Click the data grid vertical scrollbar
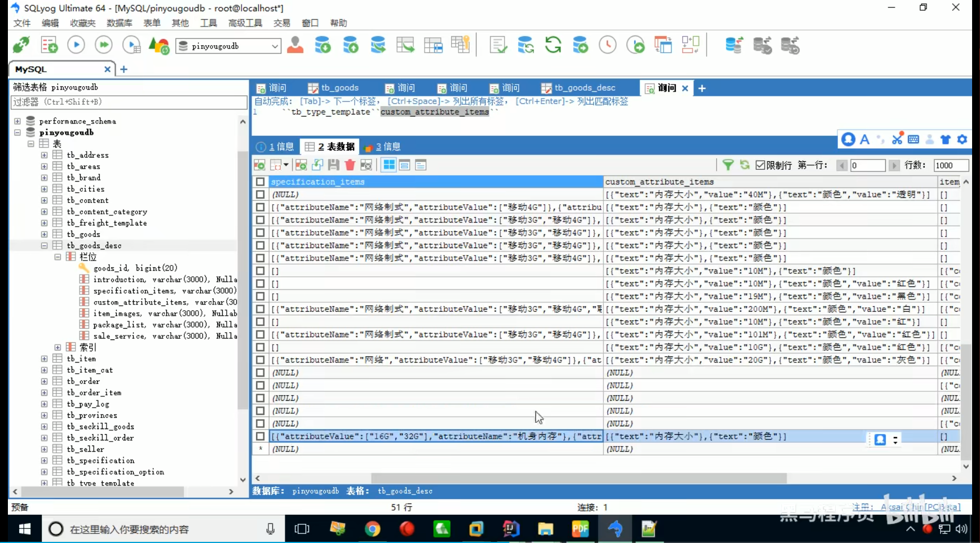The width and height of the screenshot is (980, 543). pos(966,401)
